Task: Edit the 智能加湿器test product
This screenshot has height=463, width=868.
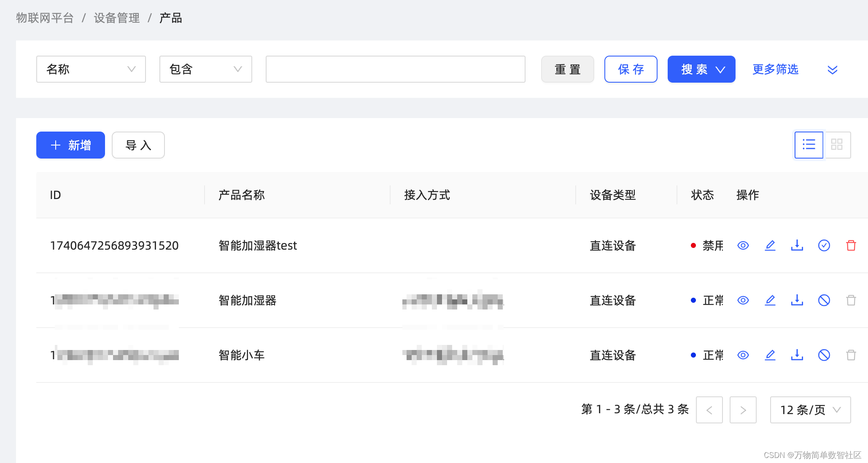Action: pos(770,245)
